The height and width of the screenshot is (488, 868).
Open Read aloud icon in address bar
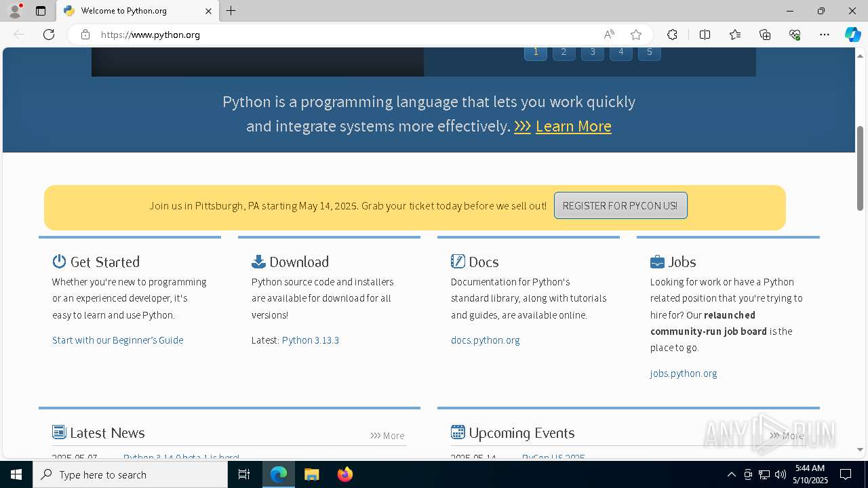pos(609,35)
